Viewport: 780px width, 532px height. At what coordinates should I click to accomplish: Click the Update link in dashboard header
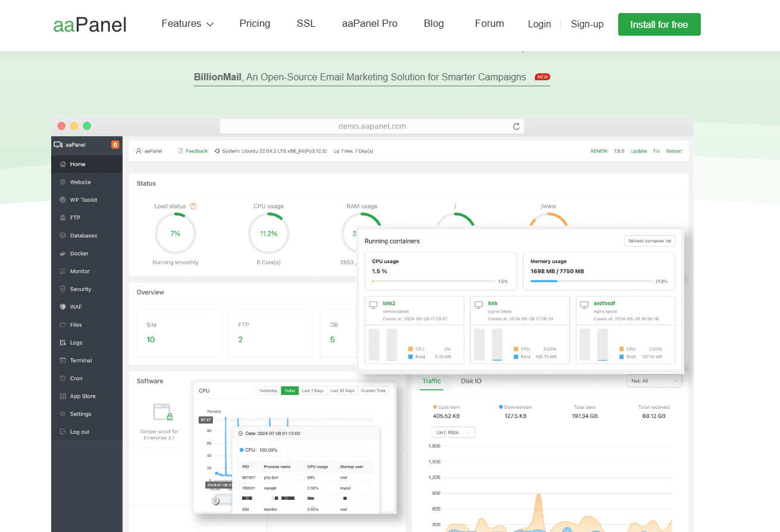click(x=638, y=151)
